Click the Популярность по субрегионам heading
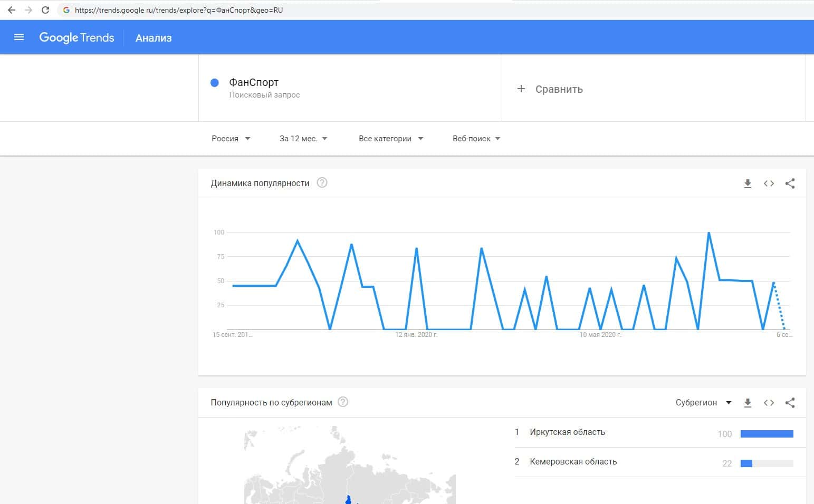Image resolution: width=814 pixels, height=504 pixels. pos(271,403)
